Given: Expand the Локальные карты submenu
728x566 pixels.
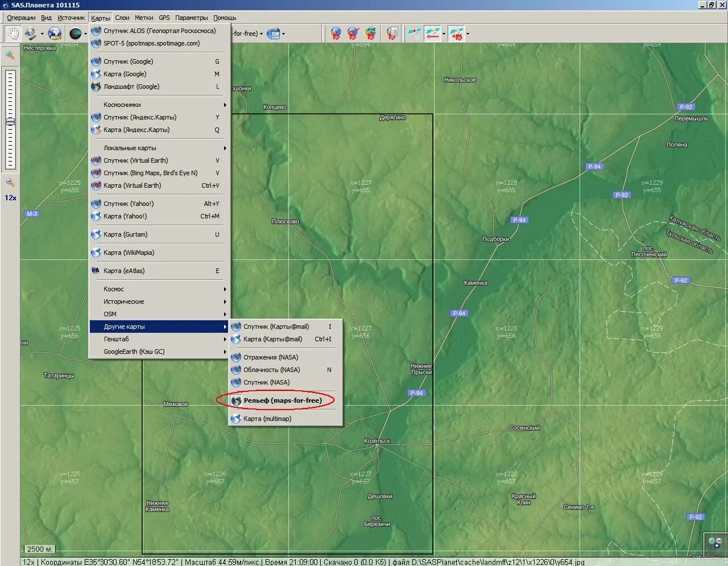Looking at the screenshot, I should pyautogui.click(x=159, y=148).
